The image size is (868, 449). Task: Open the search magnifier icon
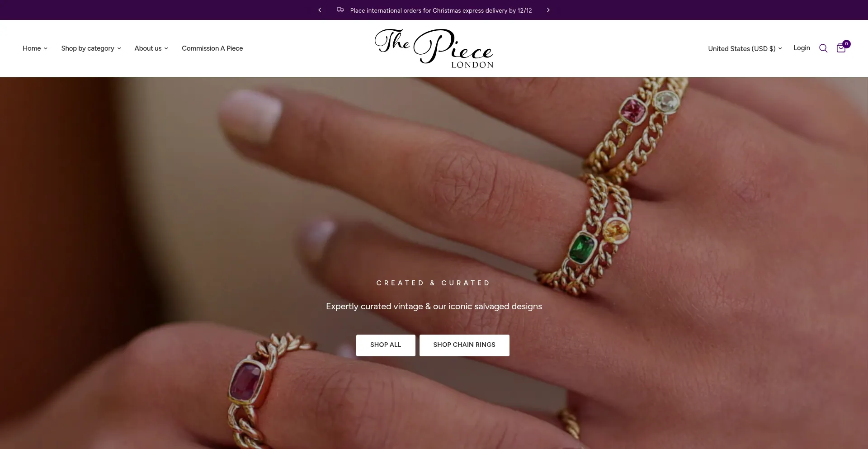point(823,48)
